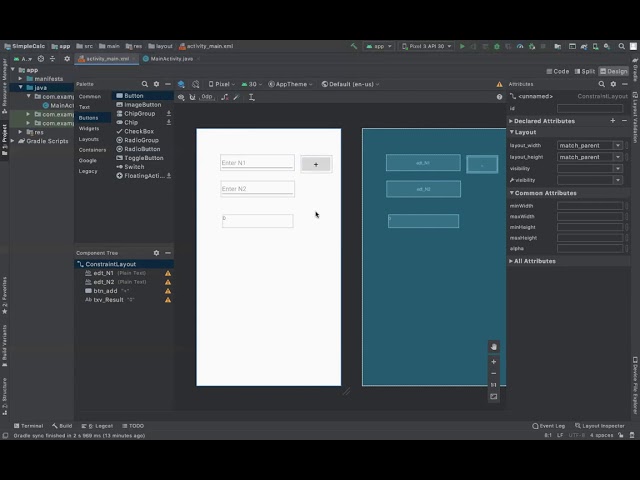
Task: Click the infer constraints magic wand
Action: pos(236,97)
